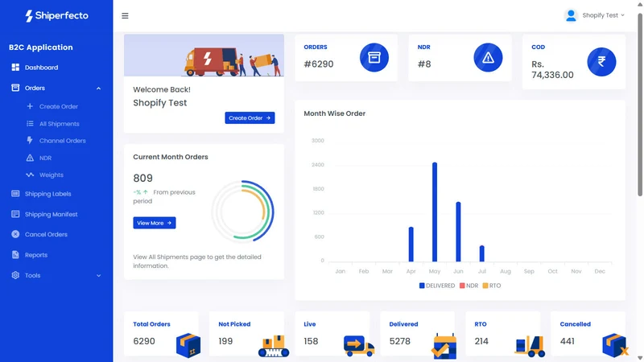The width and height of the screenshot is (644, 362).
Task: Toggle the DELIVERED legend swatch
Action: point(422,286)
